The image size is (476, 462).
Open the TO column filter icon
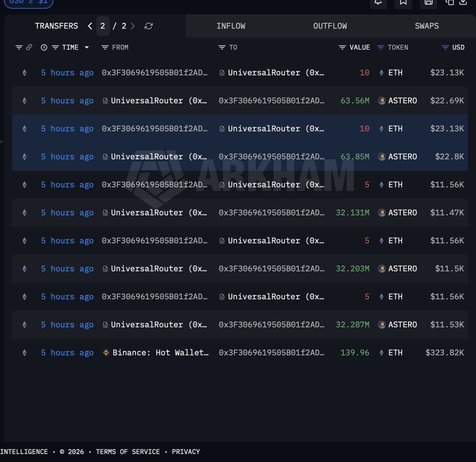coord(222,48)
